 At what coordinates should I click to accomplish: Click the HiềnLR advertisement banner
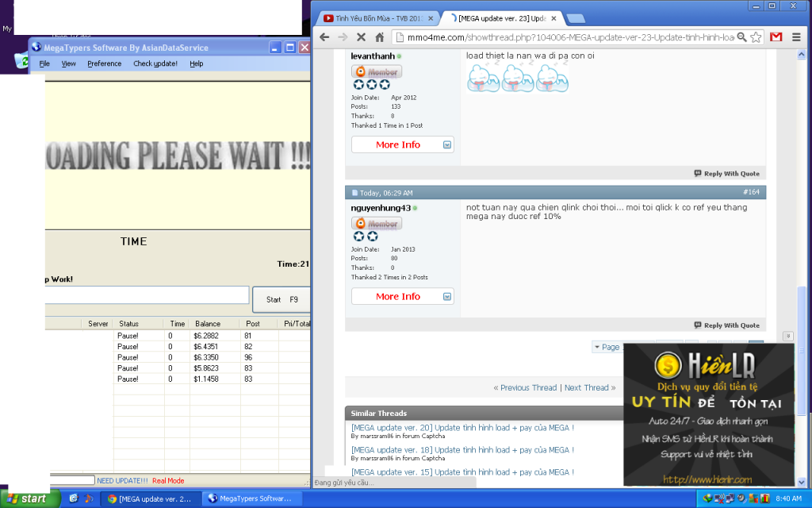(x=708, y=414)
